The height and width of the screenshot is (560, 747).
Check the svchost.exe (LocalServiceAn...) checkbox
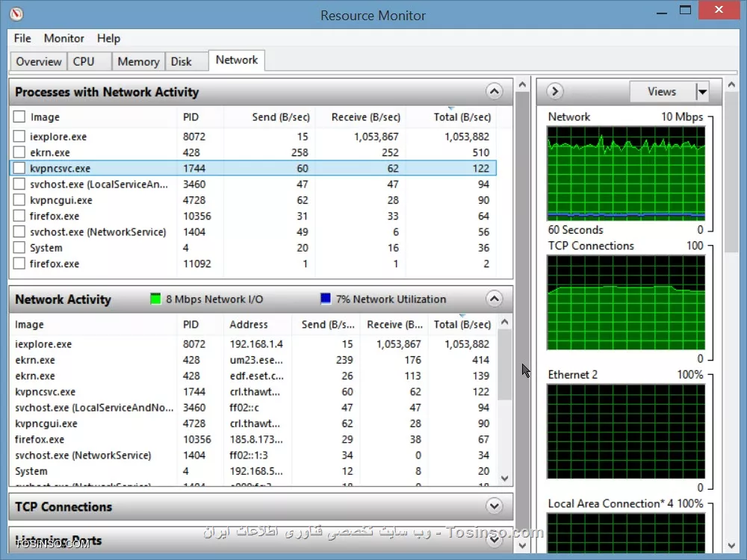(19, 184)
